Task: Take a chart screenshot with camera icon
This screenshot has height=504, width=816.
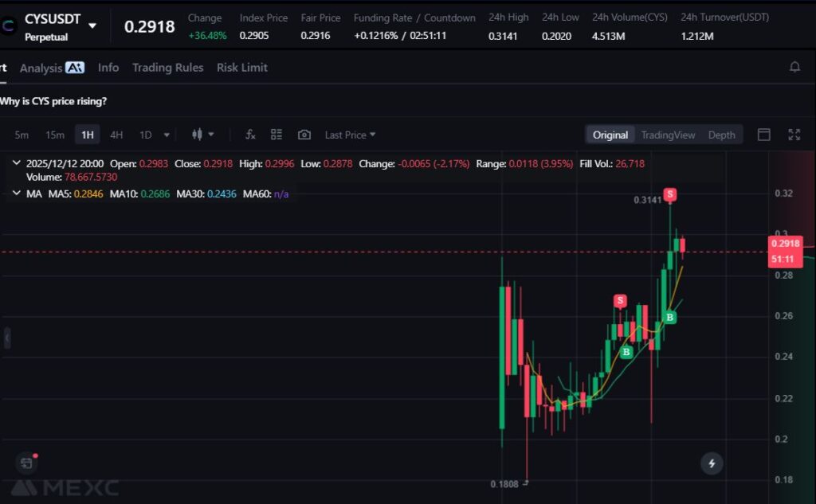Action: pos(304,135)
